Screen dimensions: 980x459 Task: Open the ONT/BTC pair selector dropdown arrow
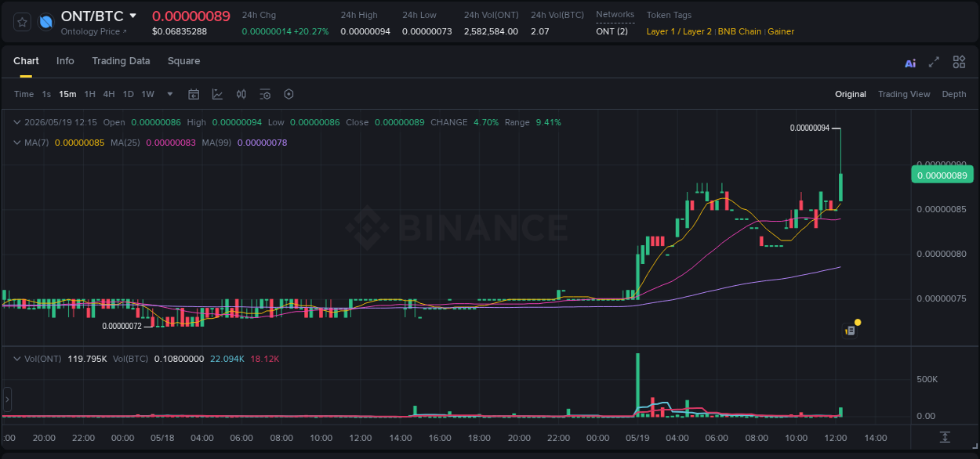click(132, 16)
